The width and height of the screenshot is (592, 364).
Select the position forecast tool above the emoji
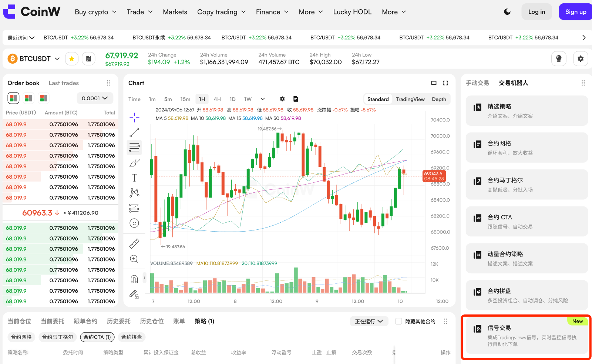[134, 208]
